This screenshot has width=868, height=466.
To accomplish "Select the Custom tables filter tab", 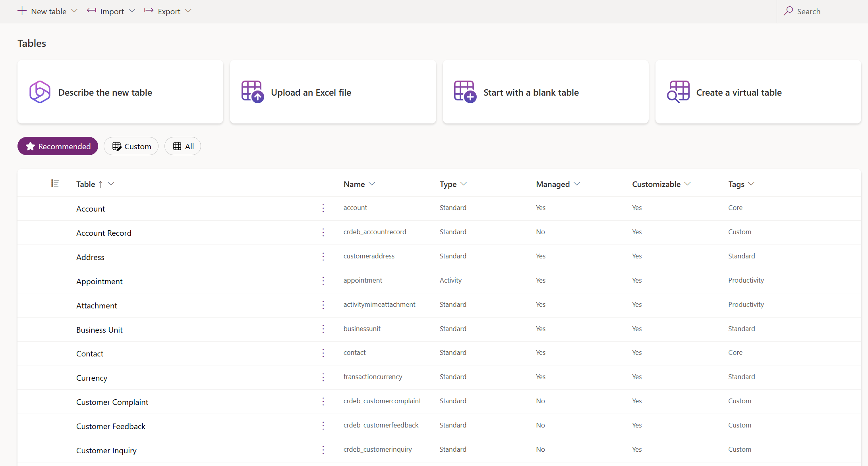I will pos(131,146).
